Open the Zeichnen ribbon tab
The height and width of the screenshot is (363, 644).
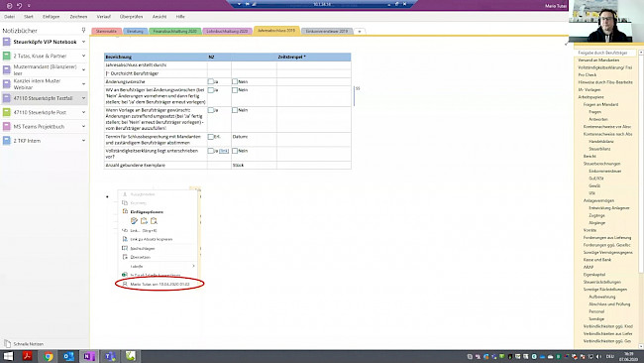coord(78,17)
